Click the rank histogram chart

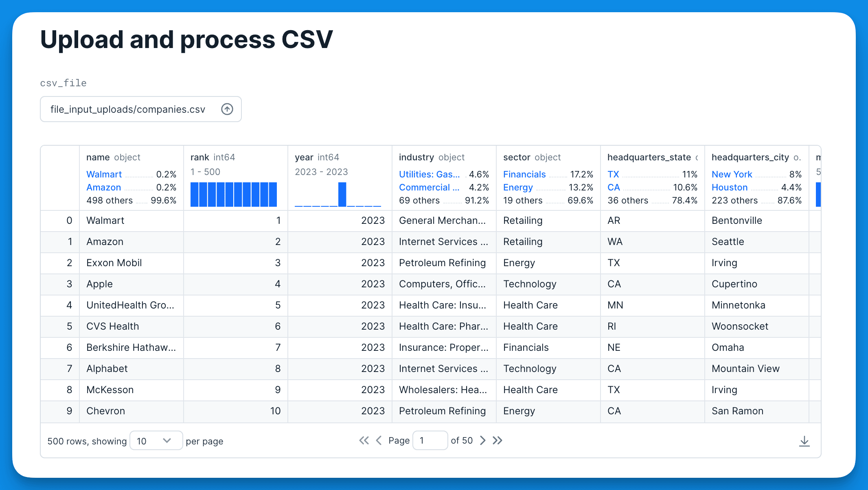(234, 195)
